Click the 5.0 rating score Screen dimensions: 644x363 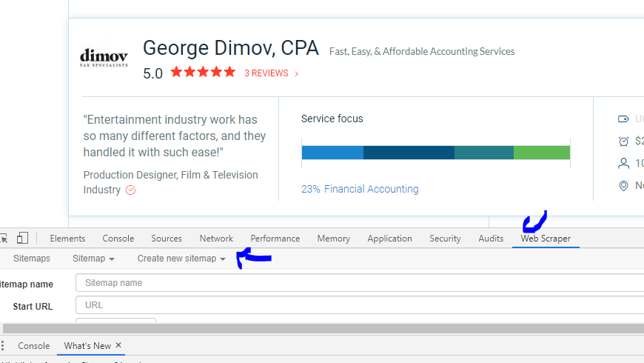pyautogui.click(x=152, y=73)
